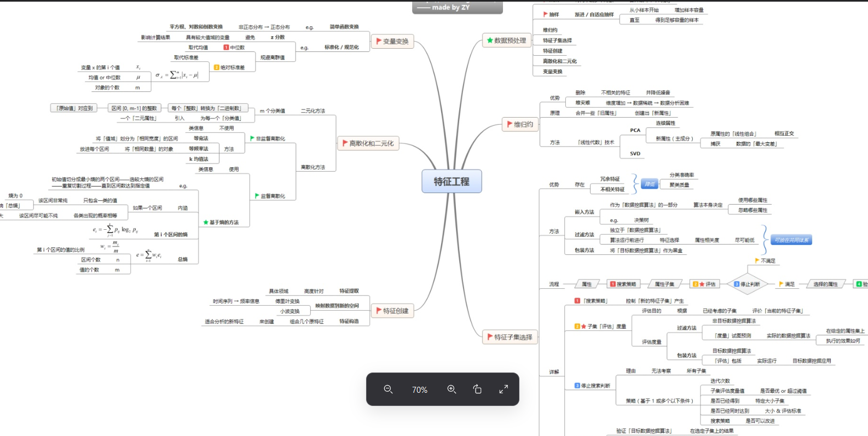The width and height of the screenshot is (868, 436).
Task: Click the blue 降低 label
Action: click(650, 184)
